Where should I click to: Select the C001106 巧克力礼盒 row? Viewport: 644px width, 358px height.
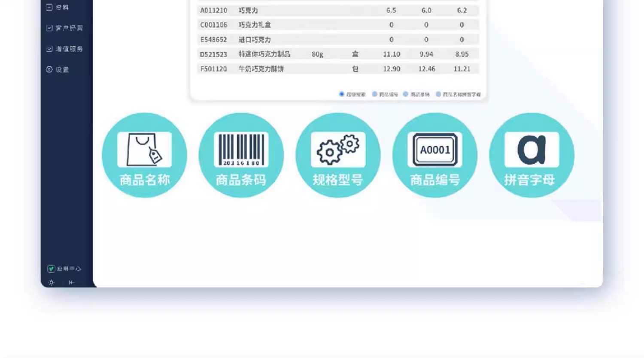[x=338, y=25]
